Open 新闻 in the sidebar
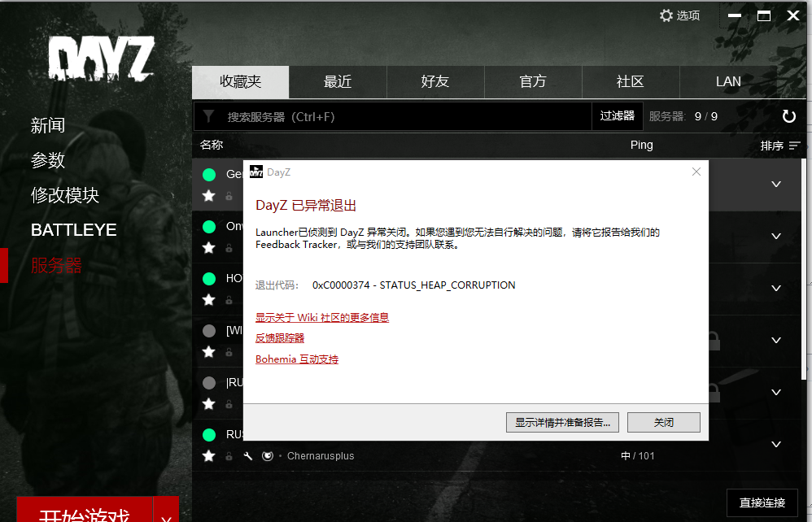 (x=48, y=125)
